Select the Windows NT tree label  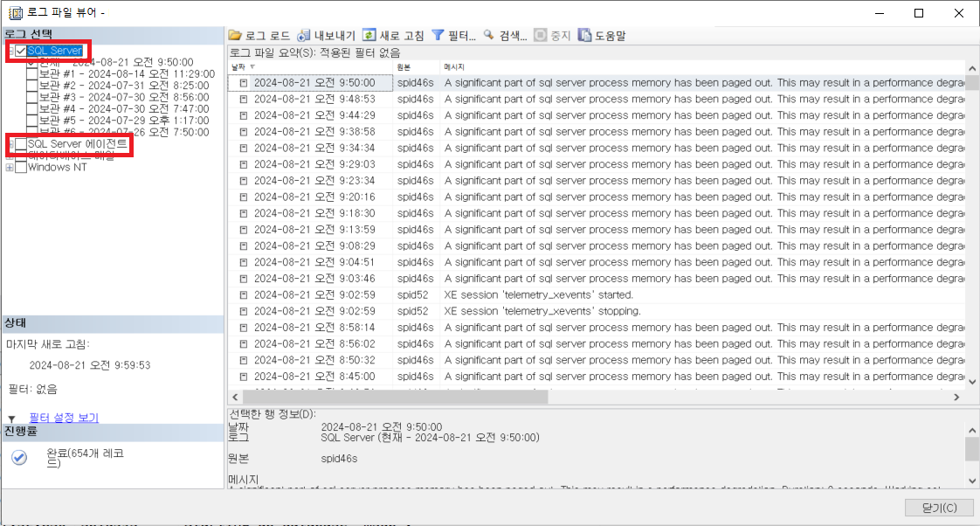(58, 168)
